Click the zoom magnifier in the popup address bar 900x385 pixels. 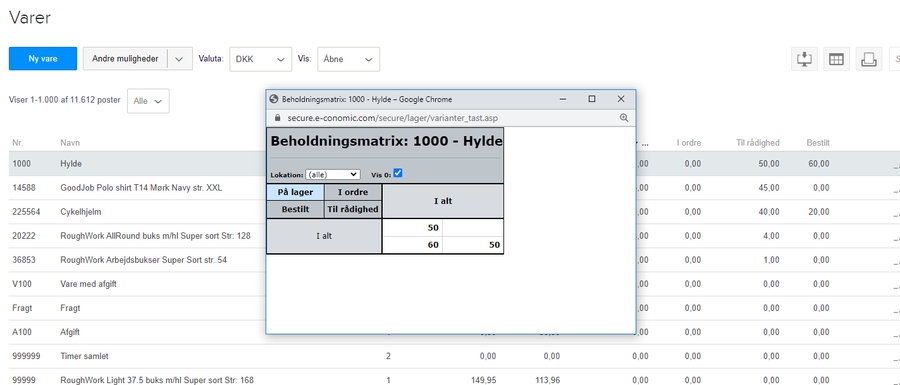click(x=624, y=117)
